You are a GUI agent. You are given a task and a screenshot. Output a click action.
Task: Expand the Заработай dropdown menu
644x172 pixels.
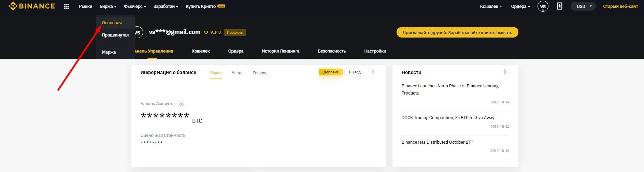click(166, 6)
